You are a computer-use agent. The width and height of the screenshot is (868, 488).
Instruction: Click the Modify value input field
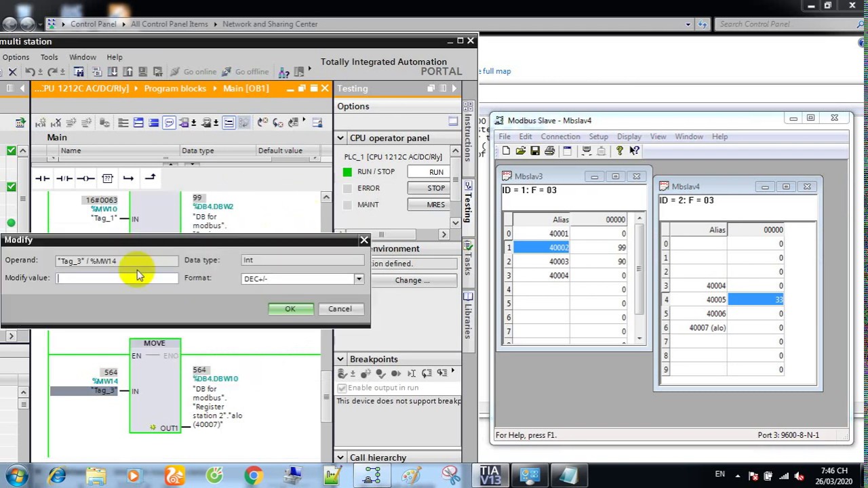pyautogui.click(x=117, y=279)
